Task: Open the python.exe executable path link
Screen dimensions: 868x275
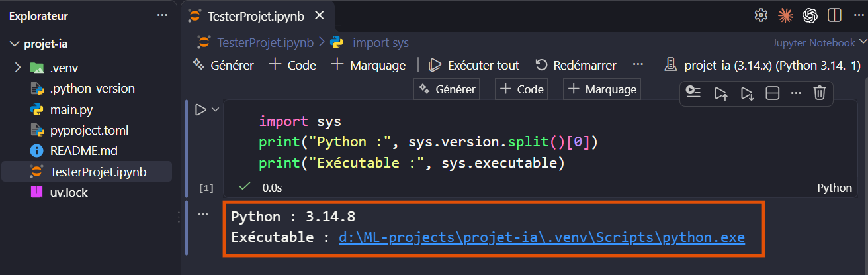Action: point(541,237)
